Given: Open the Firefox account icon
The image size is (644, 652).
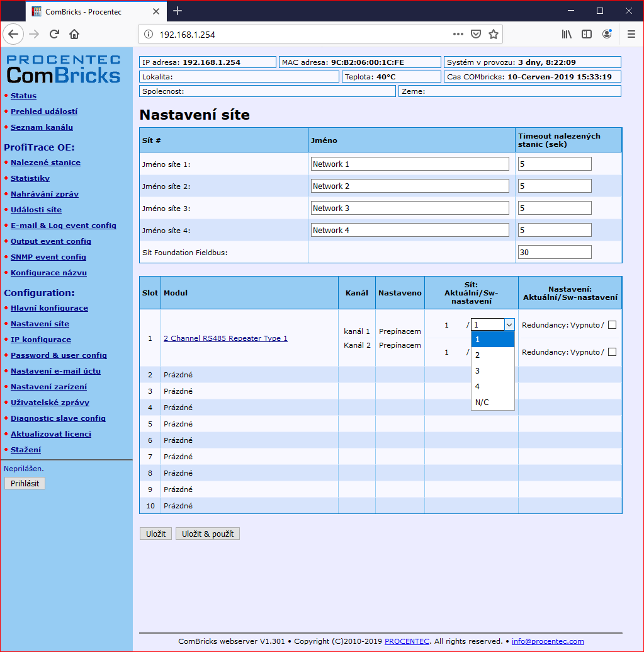Looking at the screenshot, I should coord(607,34).
